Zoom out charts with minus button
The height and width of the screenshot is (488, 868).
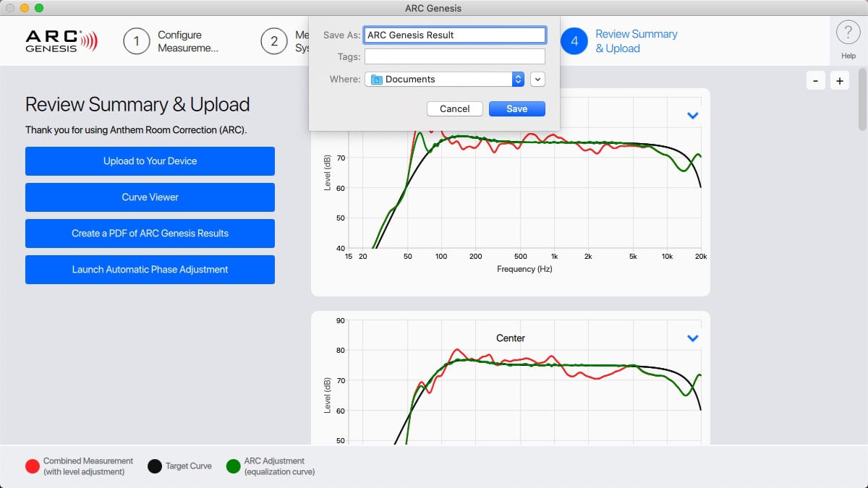click(815, 81)
